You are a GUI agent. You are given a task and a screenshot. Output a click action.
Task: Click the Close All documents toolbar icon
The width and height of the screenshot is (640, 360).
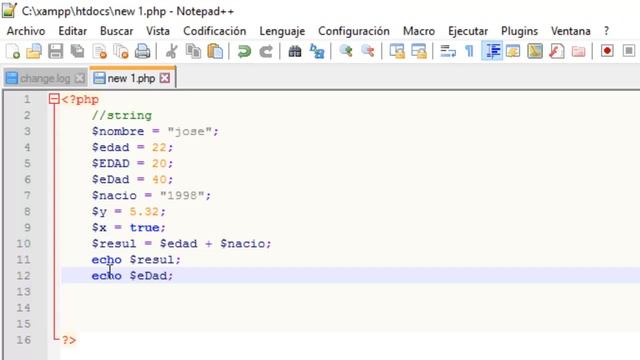click(x=121, y=51)
